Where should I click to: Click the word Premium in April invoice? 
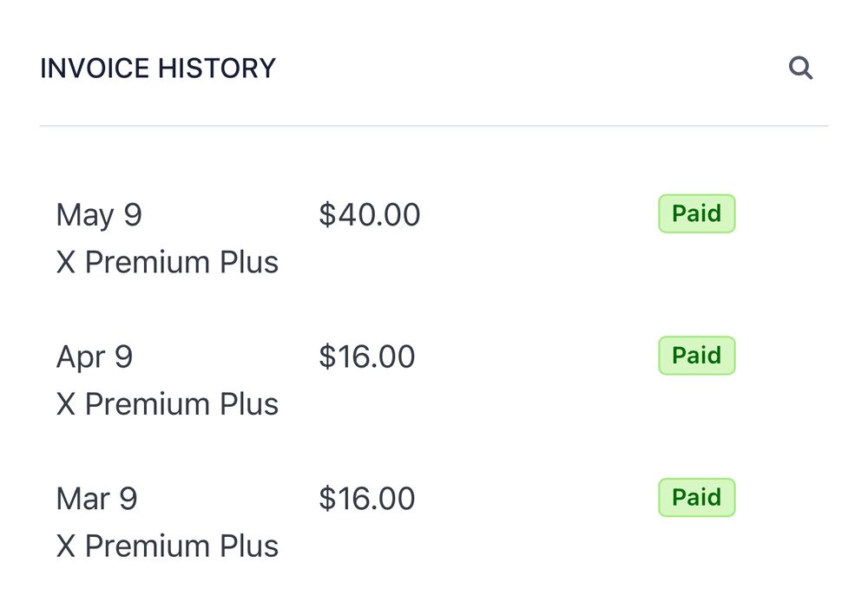148,404
